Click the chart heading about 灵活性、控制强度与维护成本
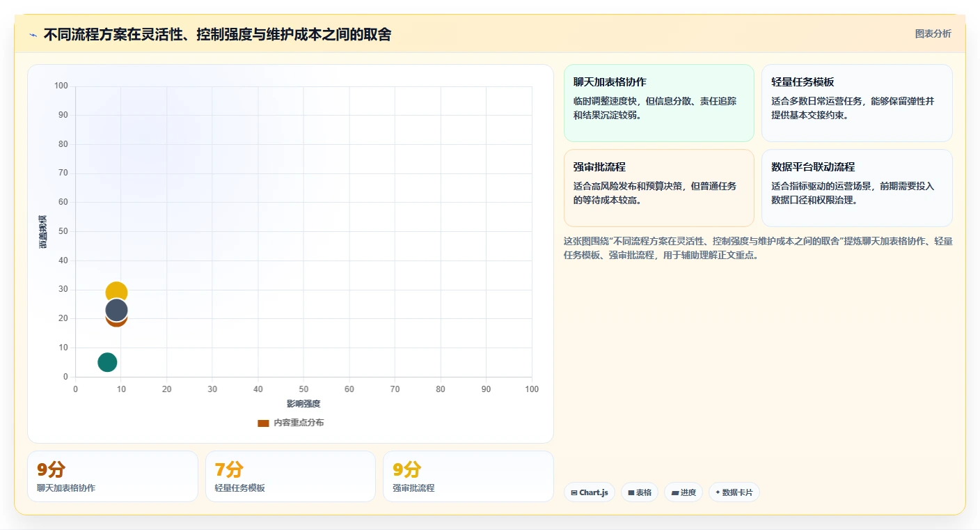The height and width of the screenshot is (530, 980). (x=217, y=34)
